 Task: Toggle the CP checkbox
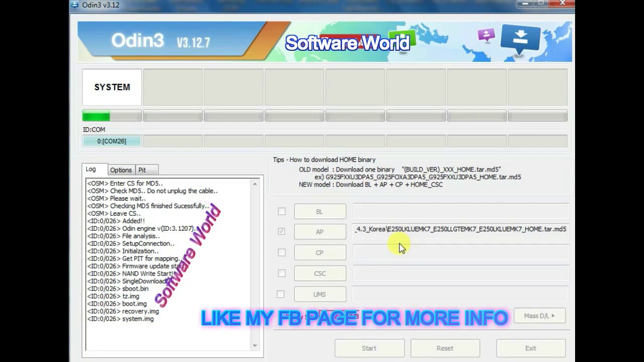pyautogui.click(x=282, y=252)
